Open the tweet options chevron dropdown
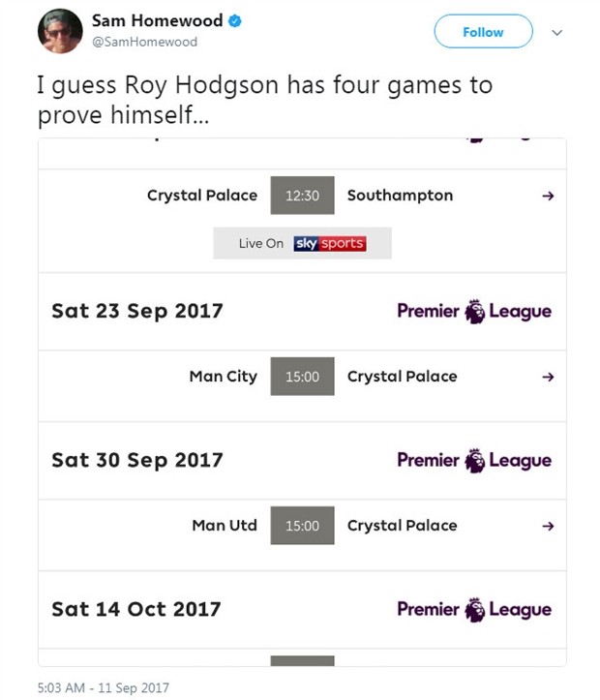The width and height of the screenshot is (600, 700). [556, 32]
